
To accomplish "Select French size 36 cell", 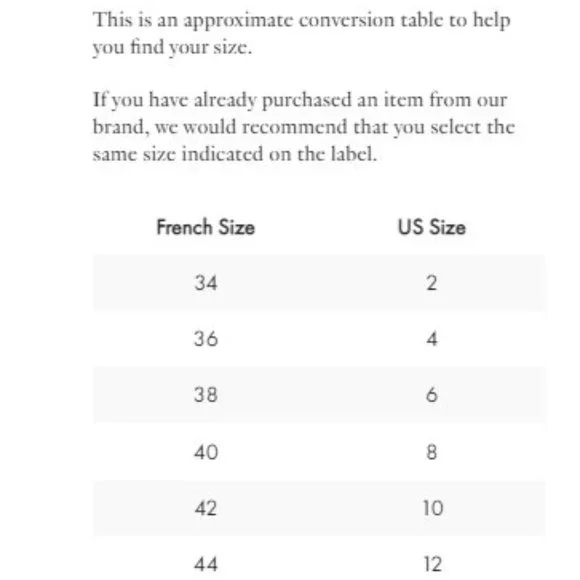I will coord(206,339).
